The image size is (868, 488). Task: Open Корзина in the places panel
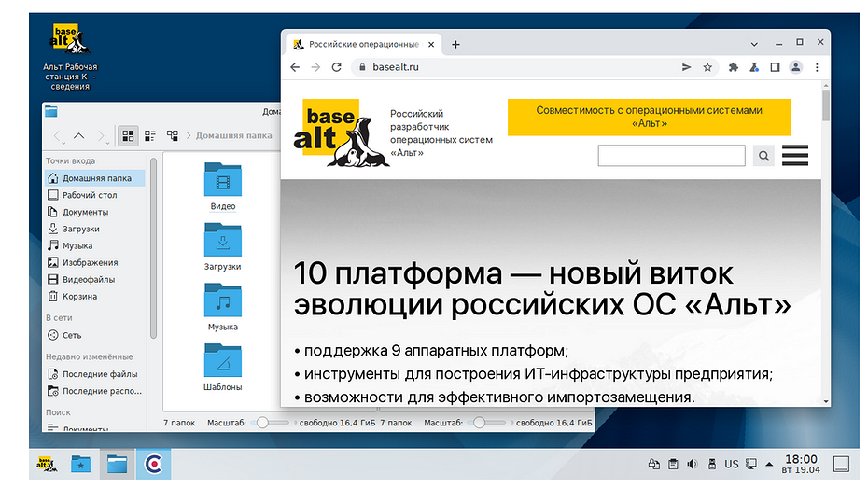(x=94, y=296)
